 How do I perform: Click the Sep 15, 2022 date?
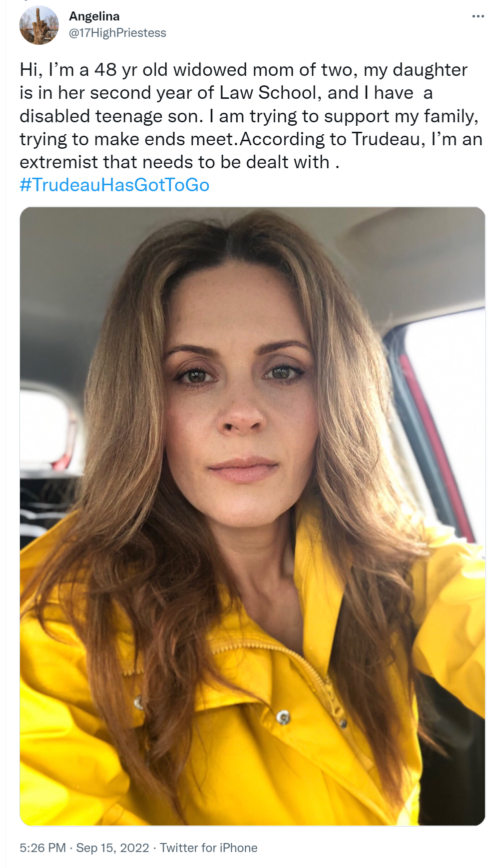point(112,848)
